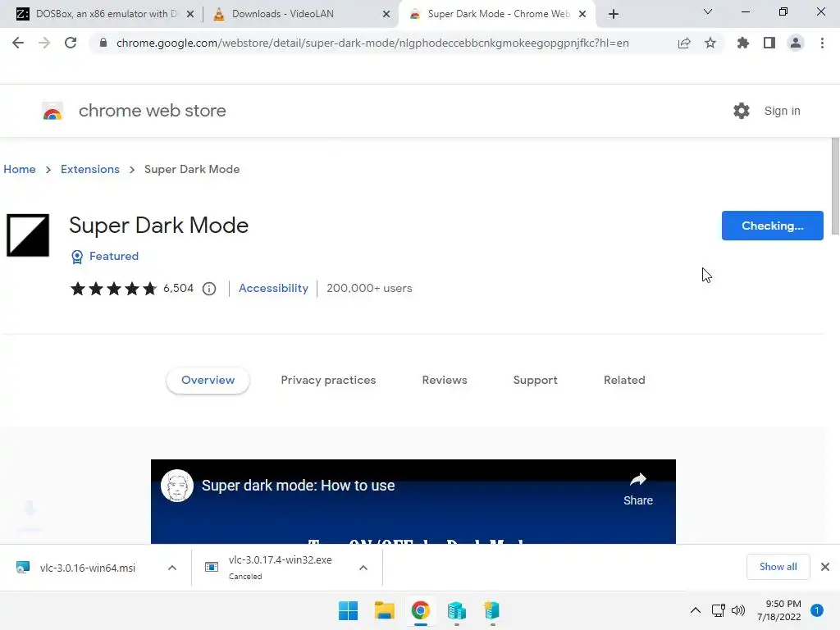The width and height of the screenshot is (840, 630).
Task: Open the Chrome three-dot menu
Action: click(822, 43)
